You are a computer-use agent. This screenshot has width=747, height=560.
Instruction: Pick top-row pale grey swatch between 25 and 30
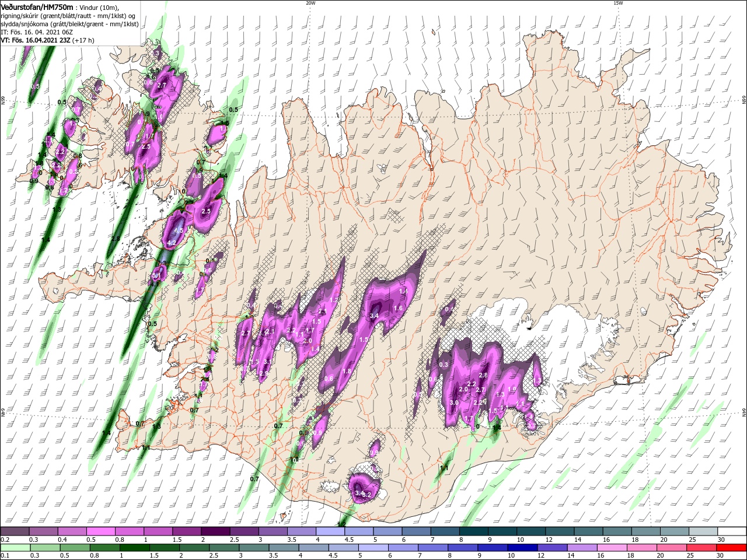(x=702, y=531)
